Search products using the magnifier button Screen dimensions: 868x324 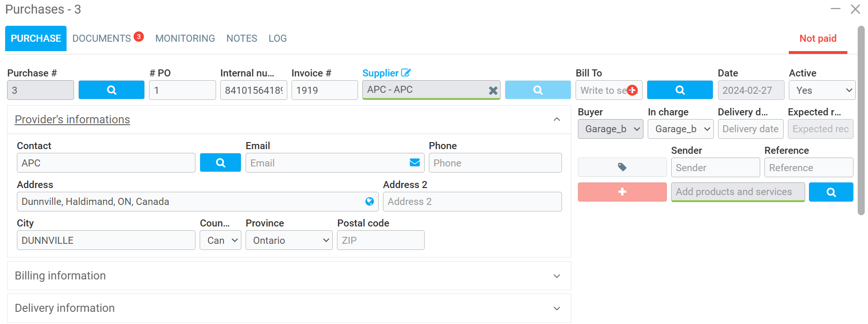[831, 192]
